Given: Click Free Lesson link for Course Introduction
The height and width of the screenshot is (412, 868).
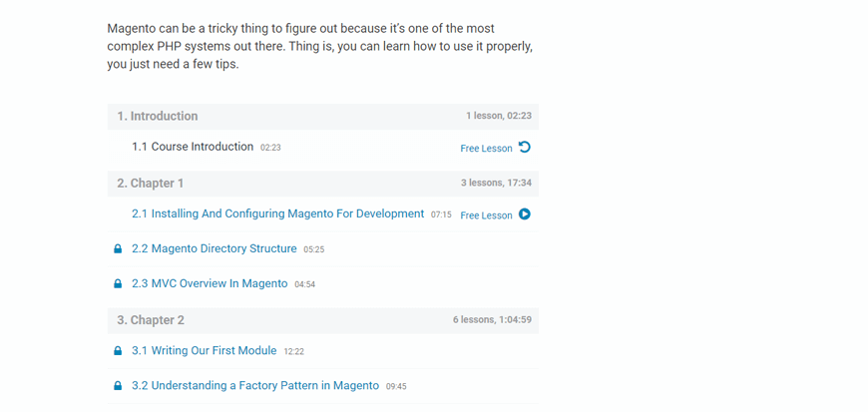Looking at the screenshot, I should [486, 149].
